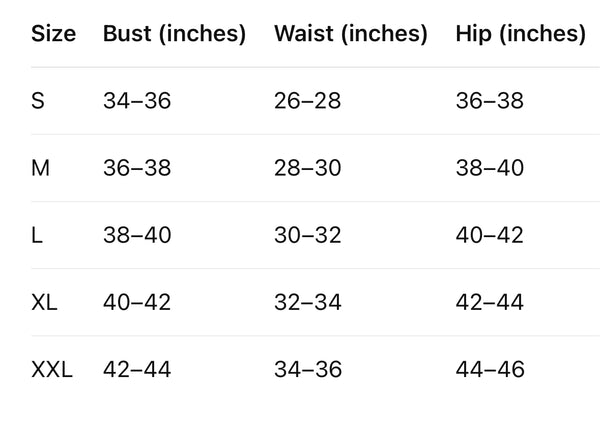
Task: Click waist value 30–32 in L row
Action: (x=307, y=235)
